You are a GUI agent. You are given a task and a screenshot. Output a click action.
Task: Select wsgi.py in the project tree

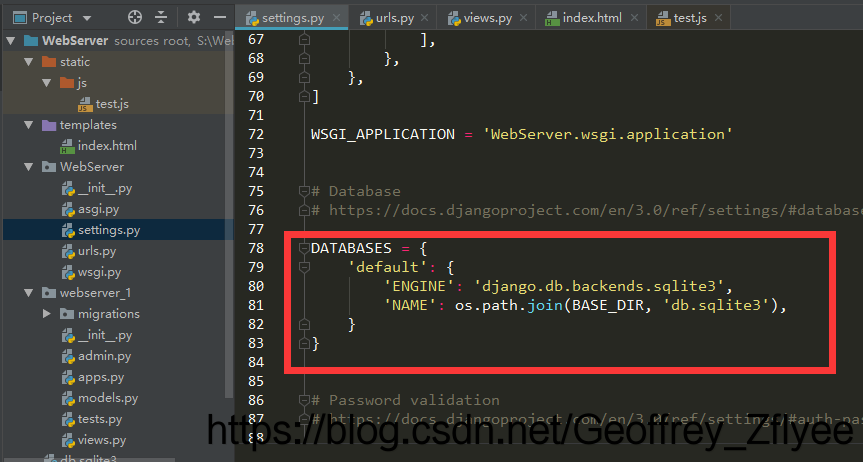99,272
